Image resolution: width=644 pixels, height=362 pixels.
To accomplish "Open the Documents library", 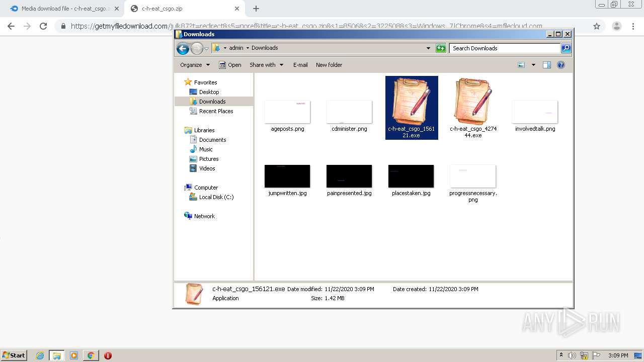I will point(212,140).
